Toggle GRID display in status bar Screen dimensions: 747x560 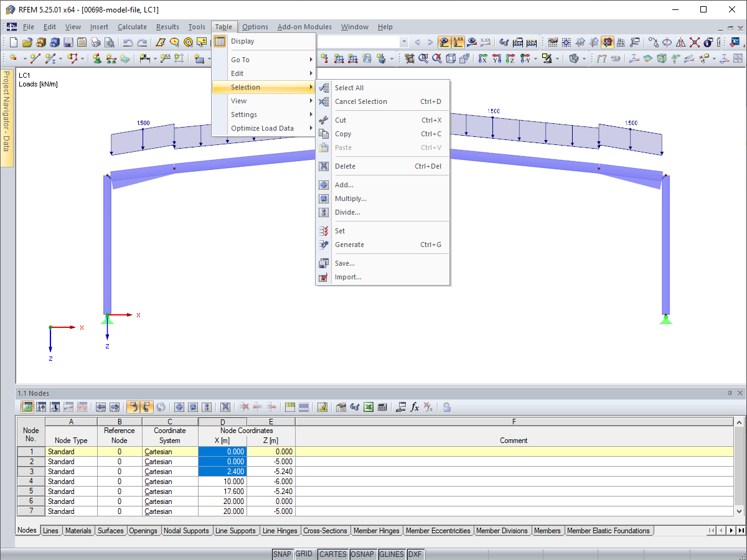pyautogui.click(x=304, y=554)
